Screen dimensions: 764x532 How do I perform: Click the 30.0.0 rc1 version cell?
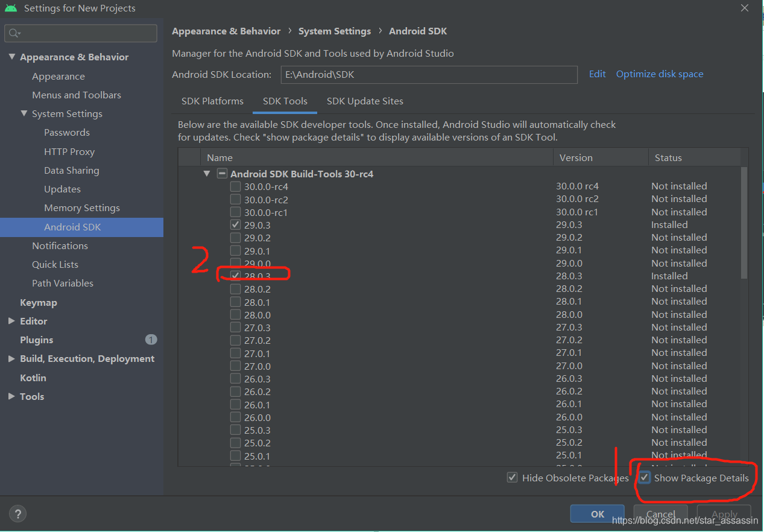[x=577, y=212]
